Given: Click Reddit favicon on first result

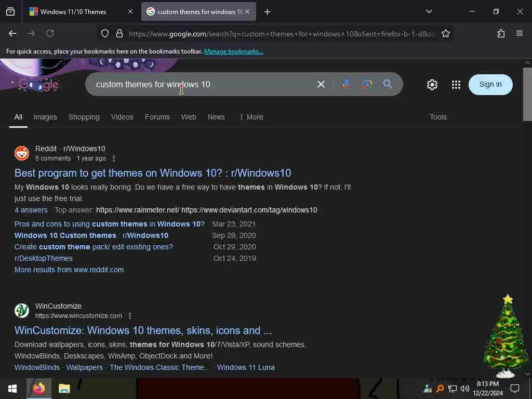Looking at the screenshot, I should [x=22, y=153].
